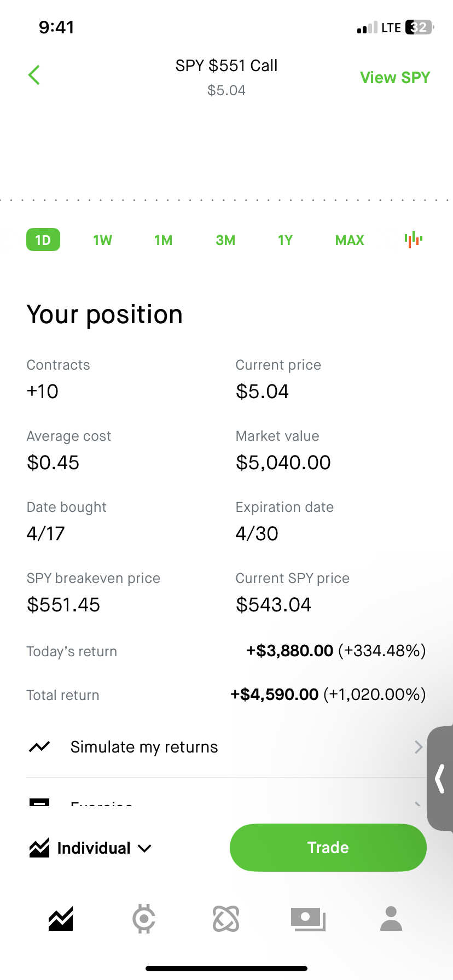Open the crypto tab icon
This screenshot has height=980, width=453.
pos(144,919)
